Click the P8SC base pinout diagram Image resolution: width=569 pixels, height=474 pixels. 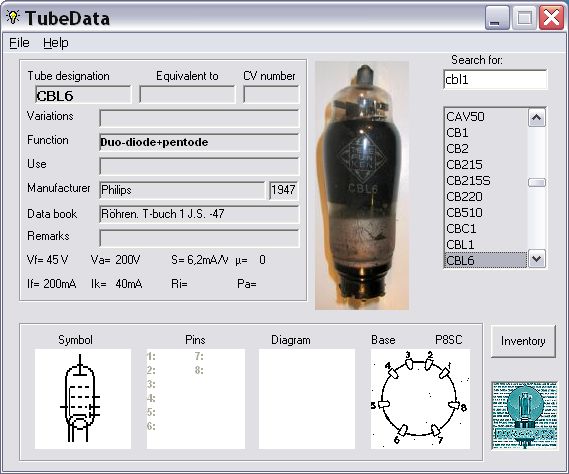tap(420, 399)
